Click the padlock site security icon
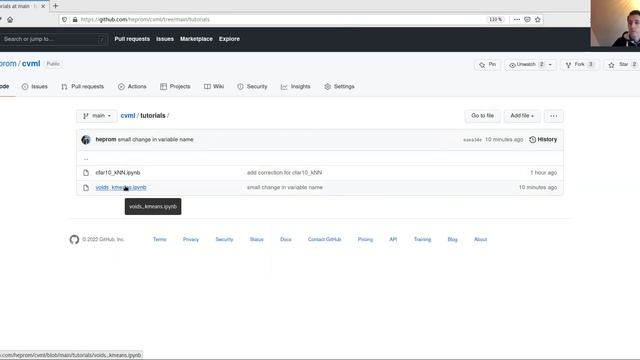Screen dimensions: 640x360 click(75, 20)
